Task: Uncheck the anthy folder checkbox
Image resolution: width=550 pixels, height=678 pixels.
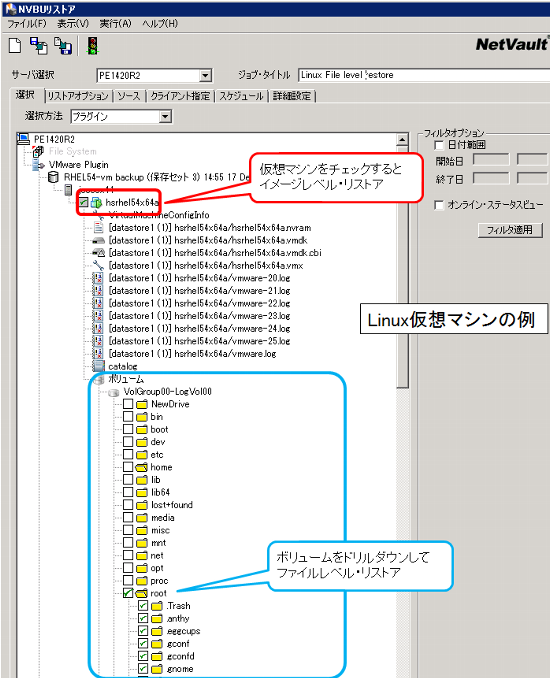Action: tap(143, 618)
